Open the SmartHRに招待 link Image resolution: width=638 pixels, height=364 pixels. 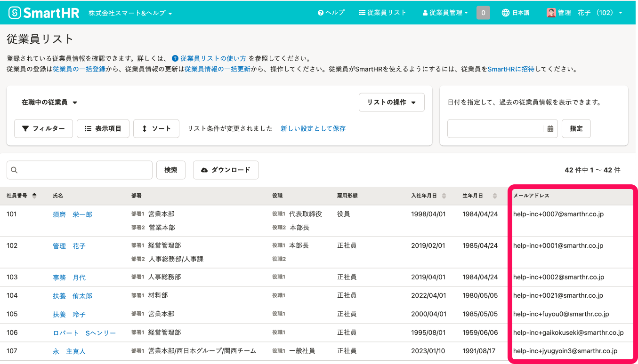tap(511, 69)
